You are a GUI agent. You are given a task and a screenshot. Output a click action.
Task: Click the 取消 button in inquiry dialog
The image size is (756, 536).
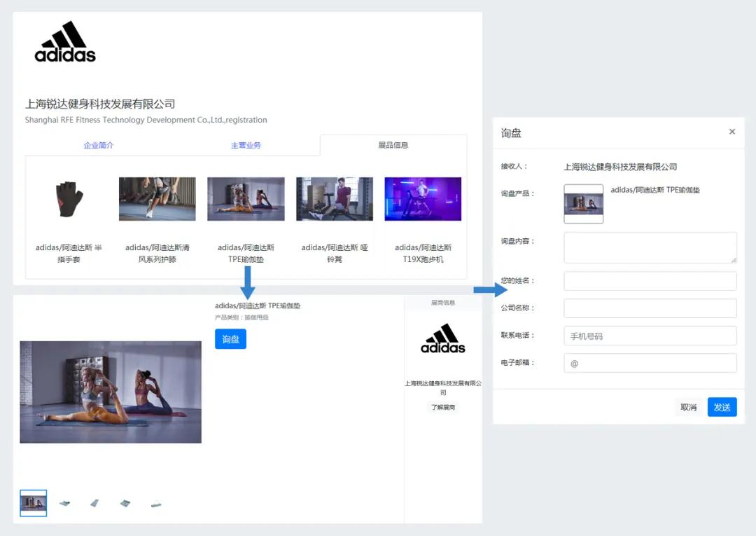[x=688, y=407]
